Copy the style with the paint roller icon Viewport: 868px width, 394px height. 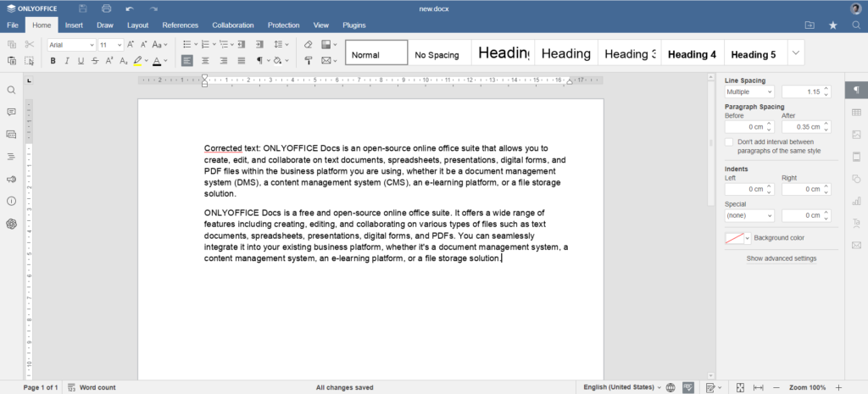point(309,60)
